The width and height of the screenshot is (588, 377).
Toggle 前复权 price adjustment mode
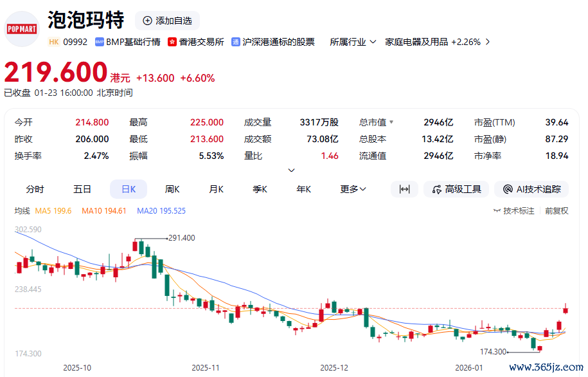pyautogui.click(x=557, y=211)
